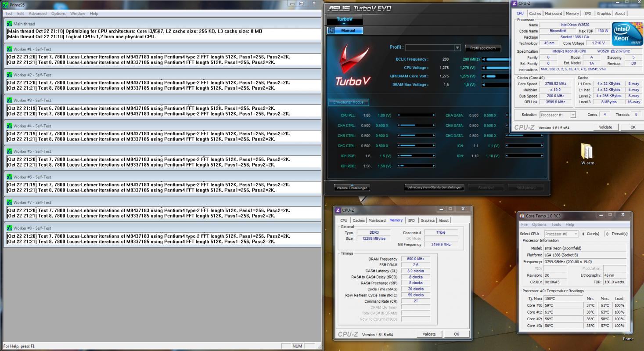The width and height of the screenshot is (644, 351).
Task: Open the Profil dropdown in TurboV
Action: click(457, 47)
